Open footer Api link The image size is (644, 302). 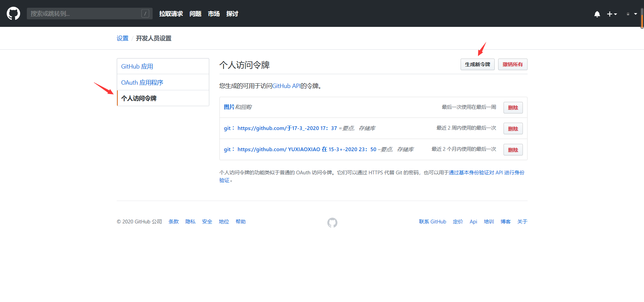(x=473, y=222)
